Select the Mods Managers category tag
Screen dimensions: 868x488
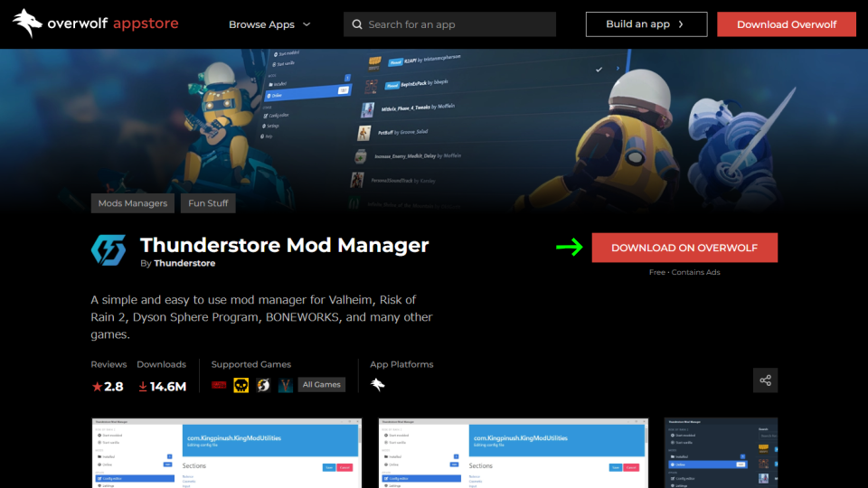132,203
